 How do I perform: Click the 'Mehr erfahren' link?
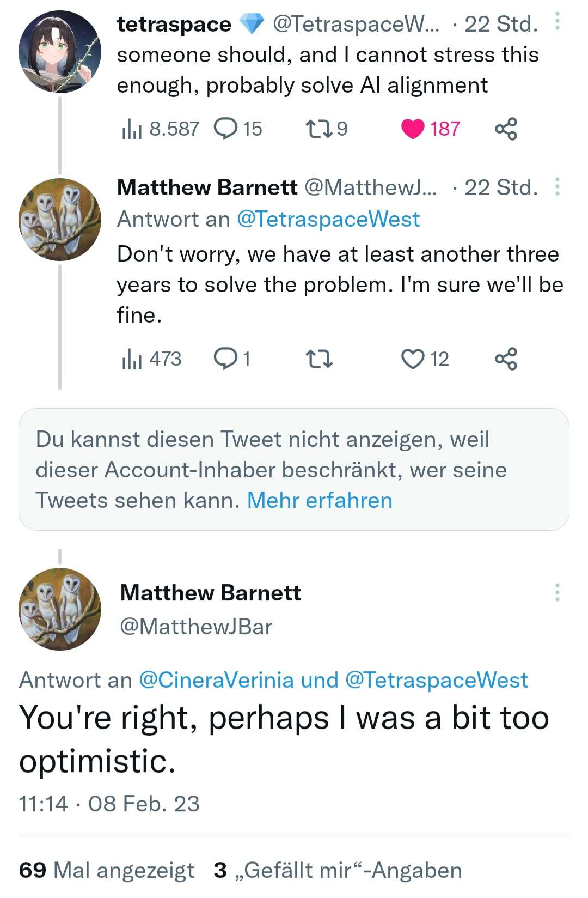(x=320, y=500)
